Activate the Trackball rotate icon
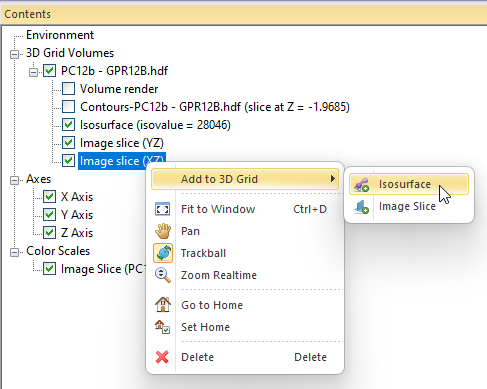The height and width of the screenshot is (389, 487). coord(163,253)
